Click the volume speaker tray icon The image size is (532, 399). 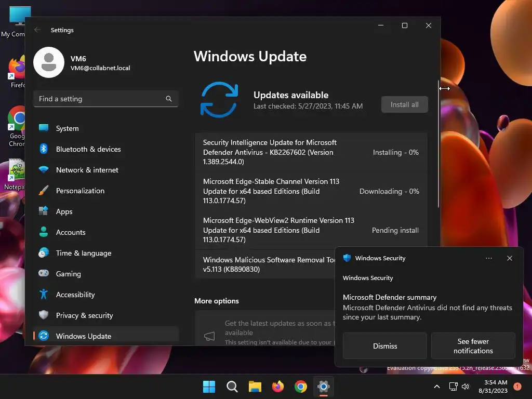tap(465, 387)
